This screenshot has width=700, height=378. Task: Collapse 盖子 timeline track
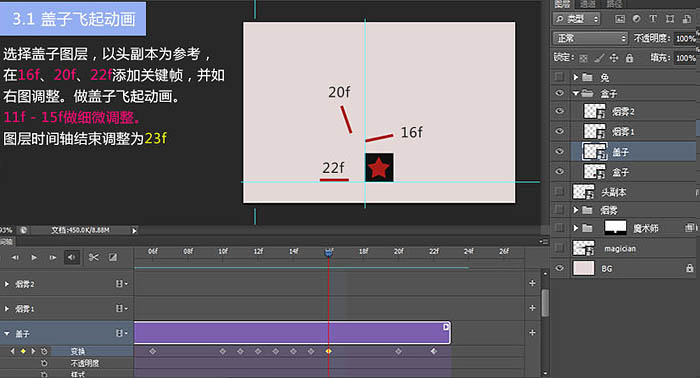click(7, 333)
